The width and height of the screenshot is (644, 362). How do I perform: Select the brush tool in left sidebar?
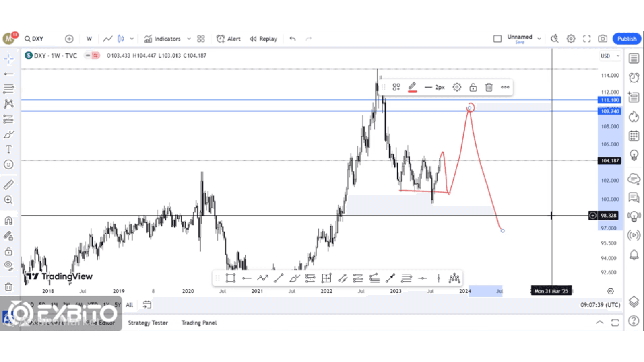(x=8, y=134)
